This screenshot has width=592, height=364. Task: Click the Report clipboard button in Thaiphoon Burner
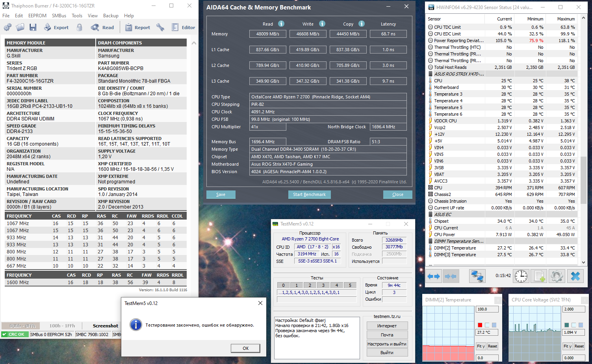pos(137,27)
